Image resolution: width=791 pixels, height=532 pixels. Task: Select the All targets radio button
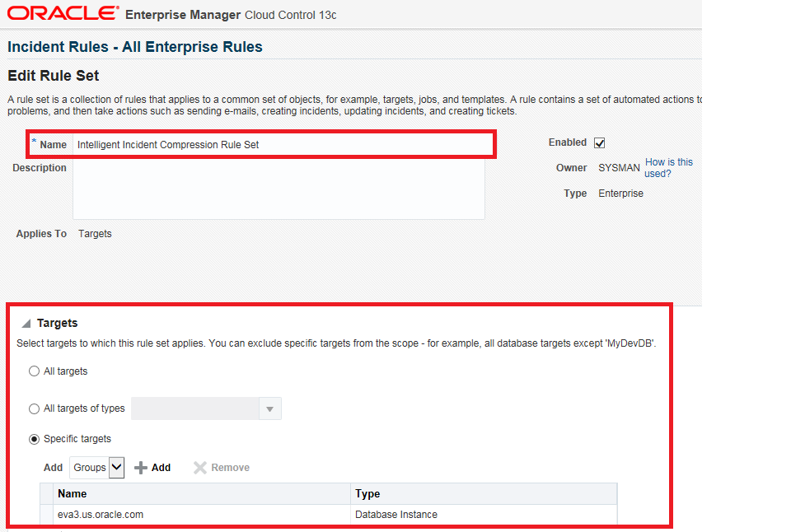point(34,371)
